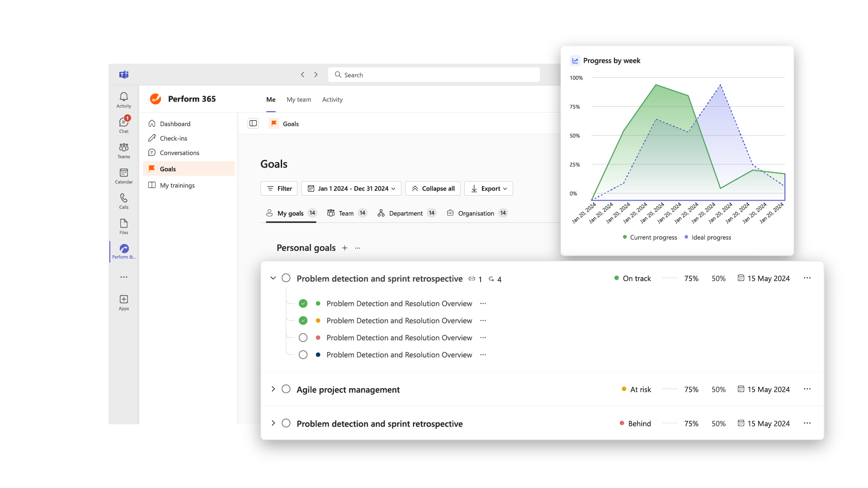Click Progress by week chart icon

pos(575,61)
